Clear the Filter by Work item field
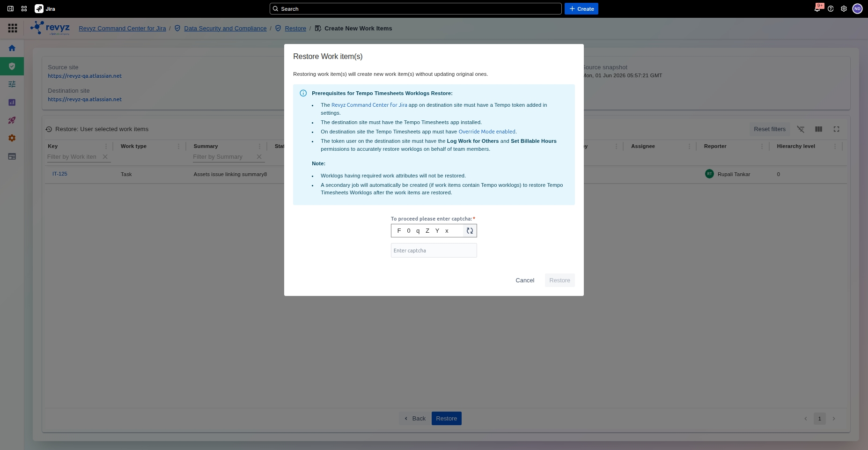 click(x=105, y=157)
